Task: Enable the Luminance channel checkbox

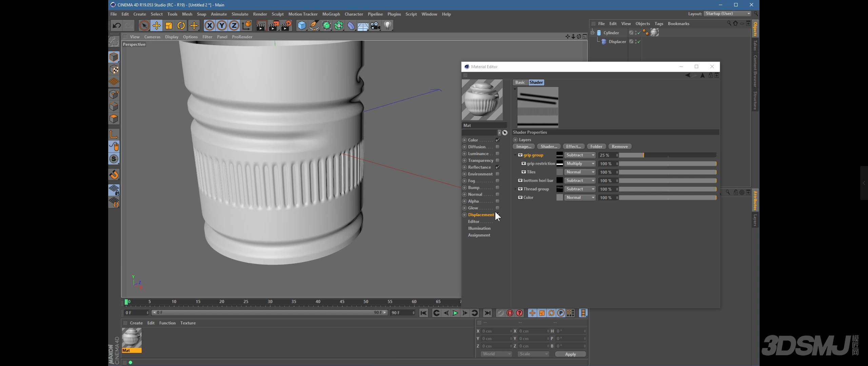Action: 497,154
